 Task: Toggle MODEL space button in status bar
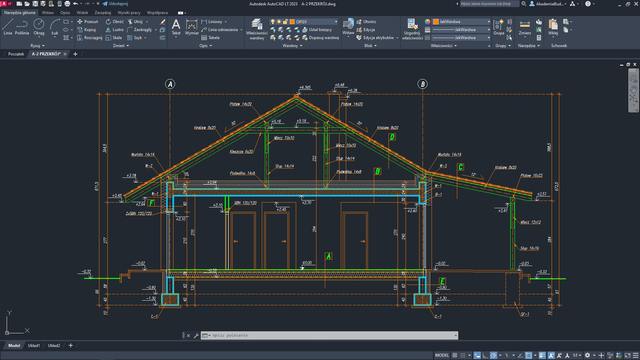point(442,356)
